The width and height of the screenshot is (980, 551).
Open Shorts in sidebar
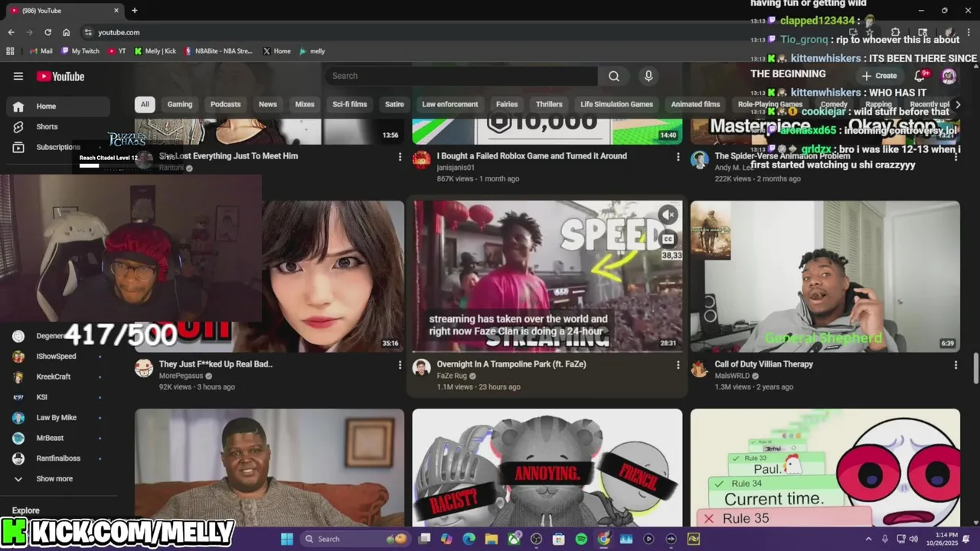(57, 126)
